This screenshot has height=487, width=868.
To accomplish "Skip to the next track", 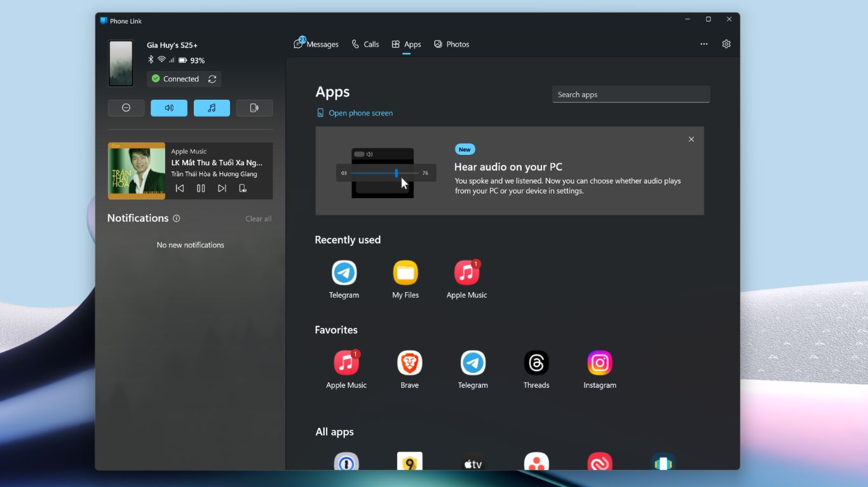I will pyautogui.click(x=222, y=189).
